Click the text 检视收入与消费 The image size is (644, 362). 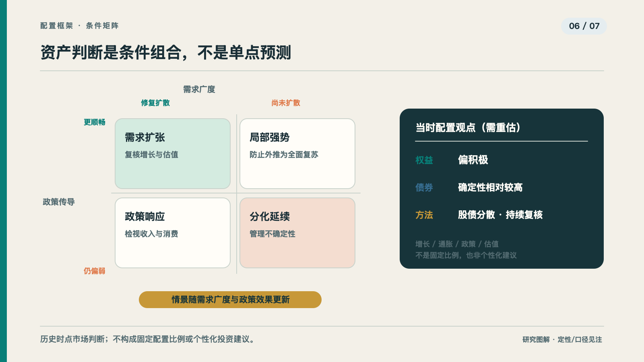[151, 234]
